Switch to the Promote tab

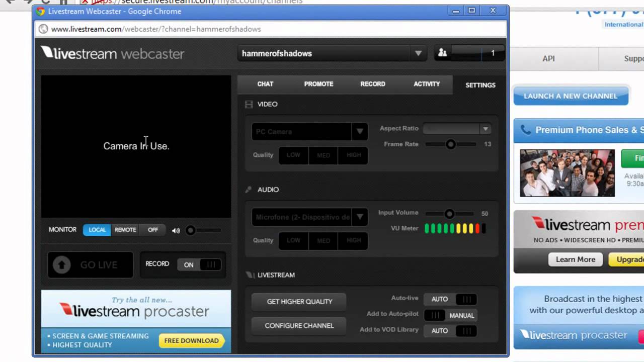[x=318, y=84]
